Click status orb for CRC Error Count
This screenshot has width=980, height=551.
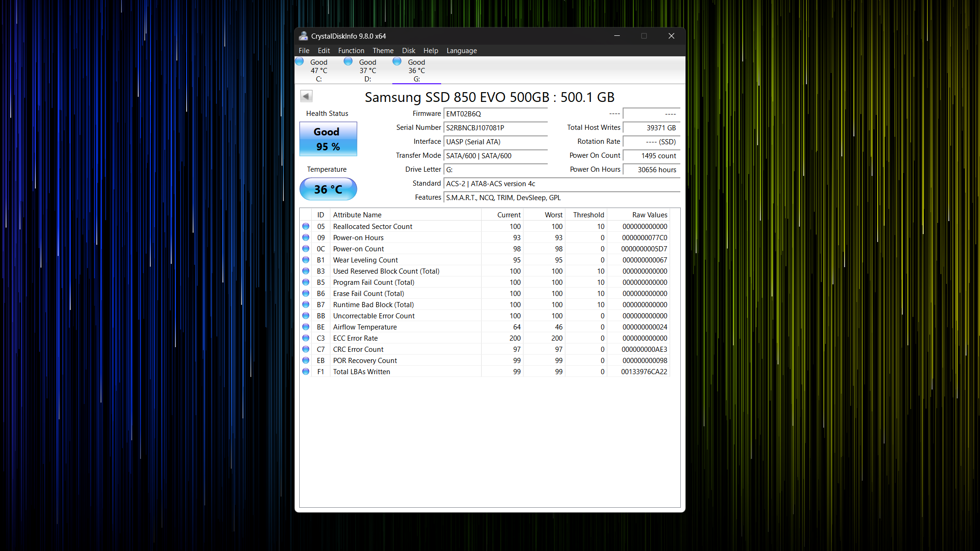pos(306,349)
